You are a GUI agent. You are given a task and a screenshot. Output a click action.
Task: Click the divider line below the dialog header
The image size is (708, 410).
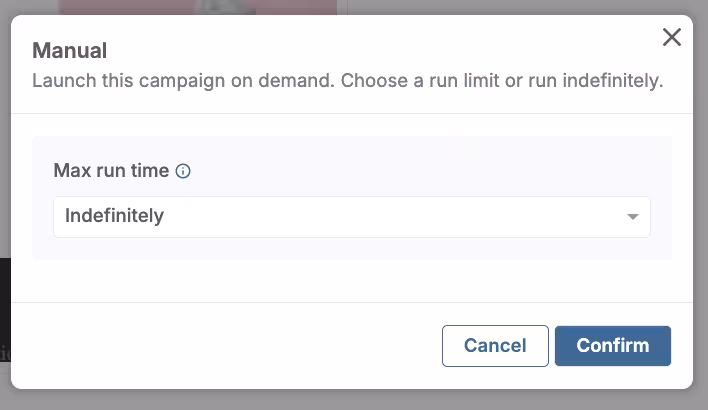[350, 113]
